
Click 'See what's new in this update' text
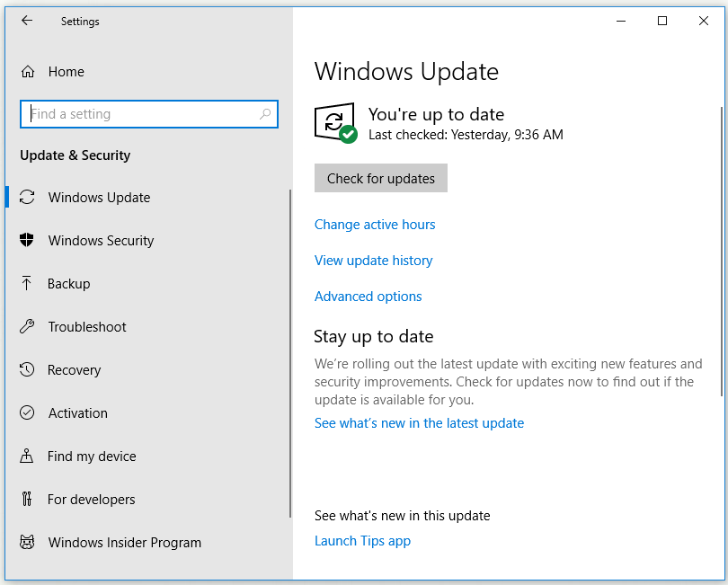tap(402, 516)
